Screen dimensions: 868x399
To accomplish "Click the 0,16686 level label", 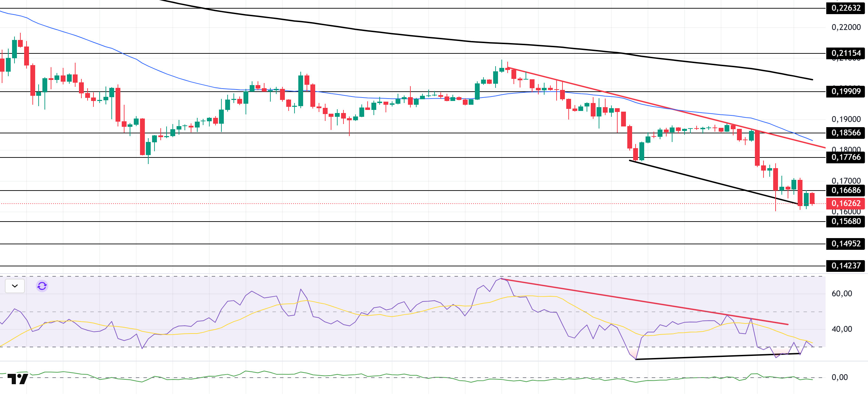I will click(845, 190).
